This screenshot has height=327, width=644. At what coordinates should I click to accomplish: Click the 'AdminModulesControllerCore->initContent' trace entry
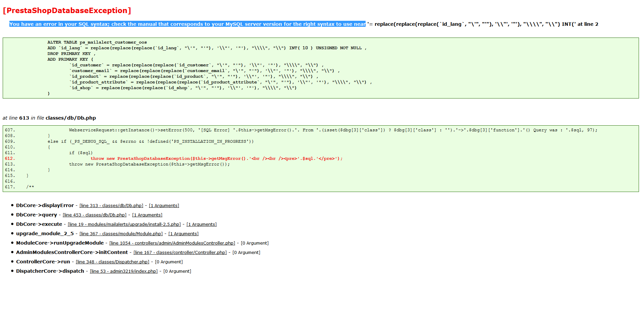pyautogui.click(x=72, y=252)
